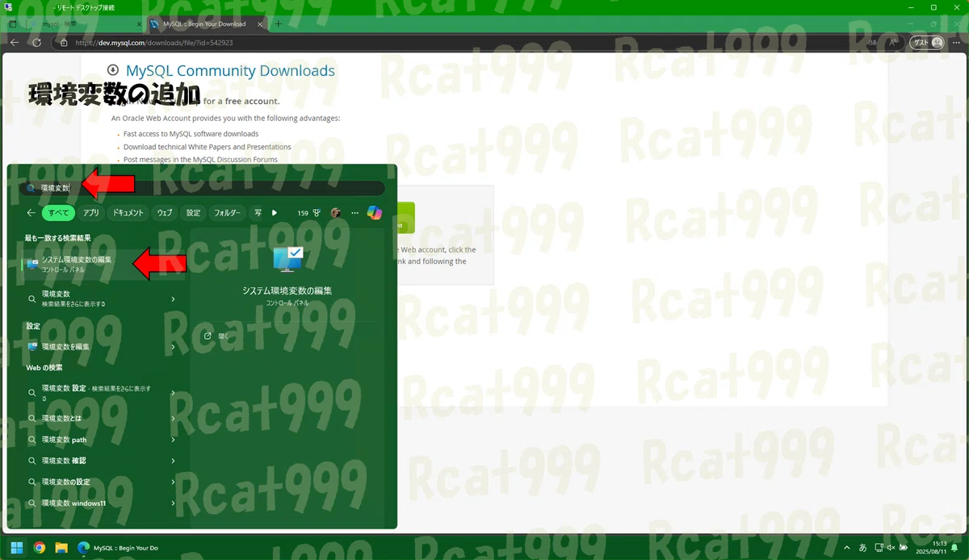The width and height of the screenshot is (969, 560).
Task: Expand chevron for 環境変数とは suggestion
Action: (174, 419)
